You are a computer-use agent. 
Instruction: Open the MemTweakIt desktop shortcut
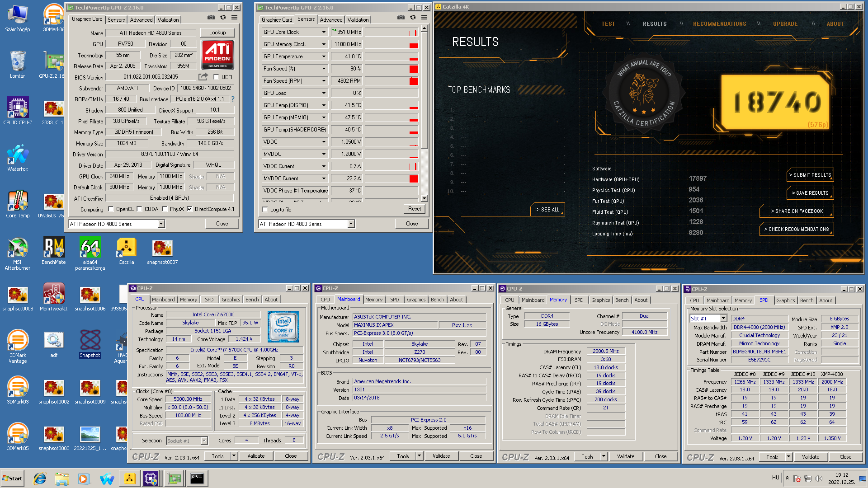(54, 297)
